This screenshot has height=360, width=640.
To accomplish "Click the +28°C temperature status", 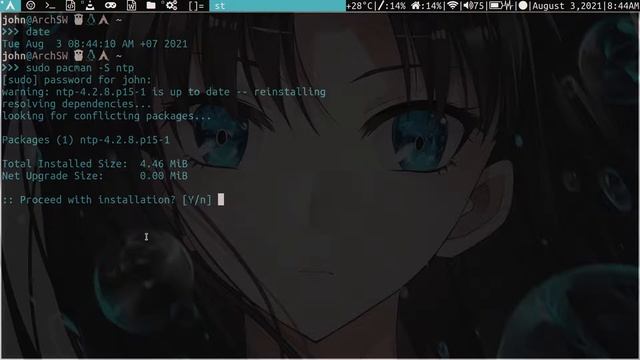I will (359, 6).
